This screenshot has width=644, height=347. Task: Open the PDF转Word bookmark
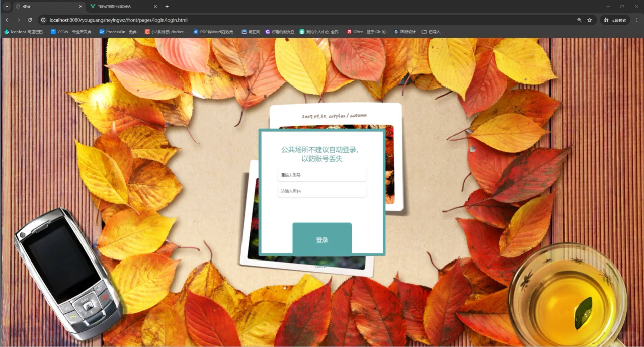point(215,32)
